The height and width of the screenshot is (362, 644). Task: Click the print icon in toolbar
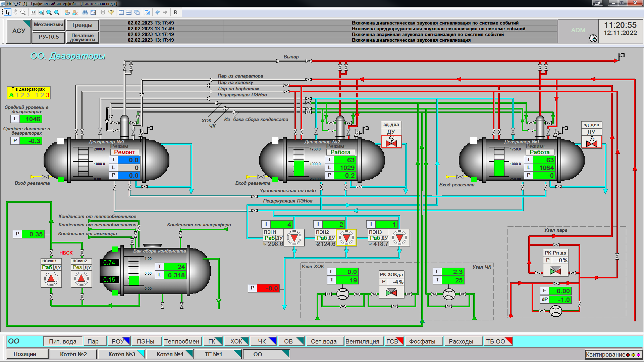coord(103,12)
